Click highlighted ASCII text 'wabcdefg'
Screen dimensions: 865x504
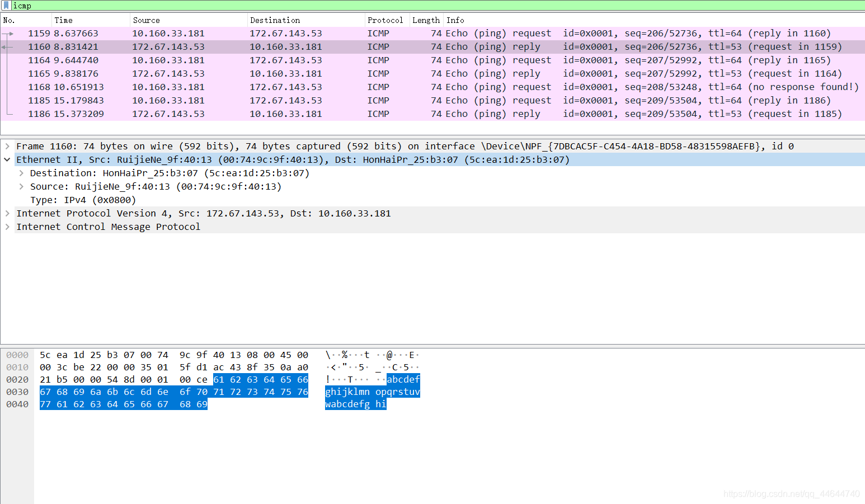(347, 404)
